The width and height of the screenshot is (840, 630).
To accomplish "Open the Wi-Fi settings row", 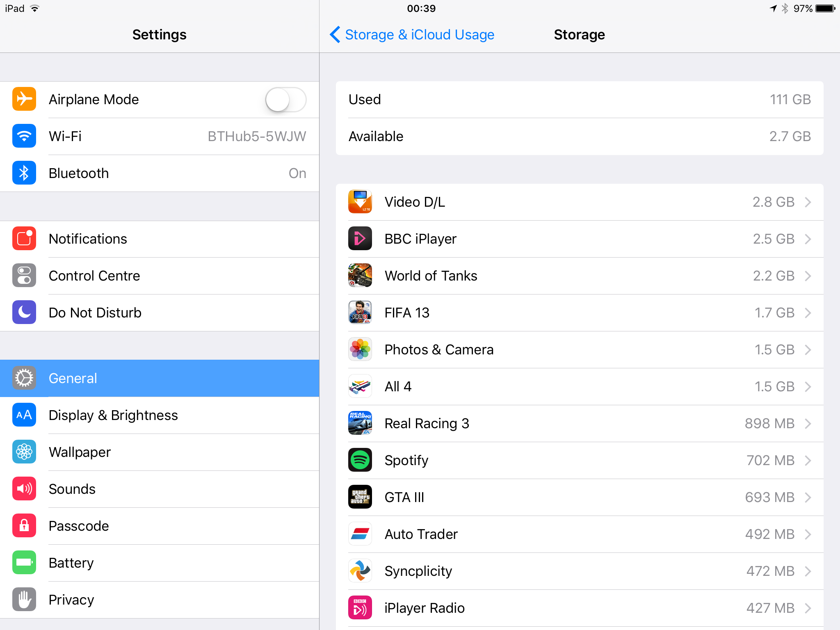I will coord(160,137).
